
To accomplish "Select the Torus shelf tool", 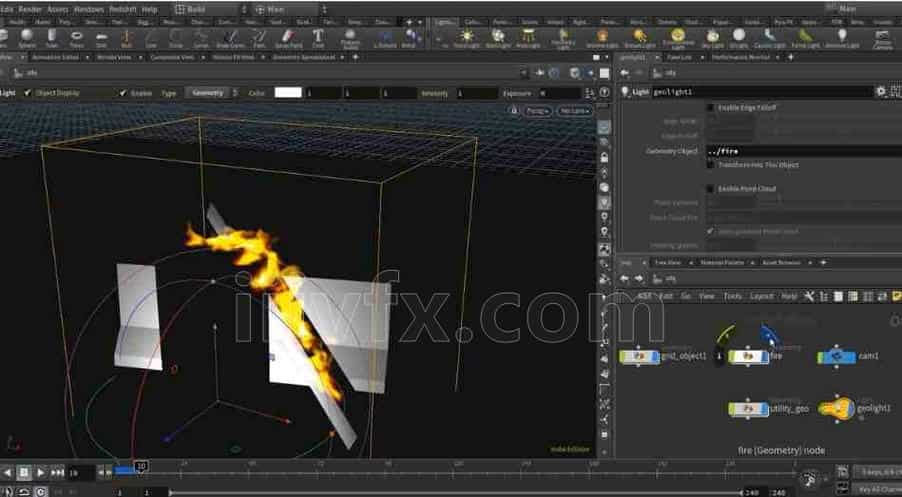I will [x=77, y=37].
